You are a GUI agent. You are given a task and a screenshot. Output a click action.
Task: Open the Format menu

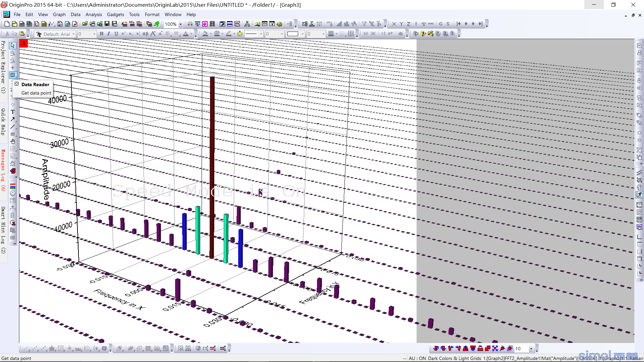152,14
